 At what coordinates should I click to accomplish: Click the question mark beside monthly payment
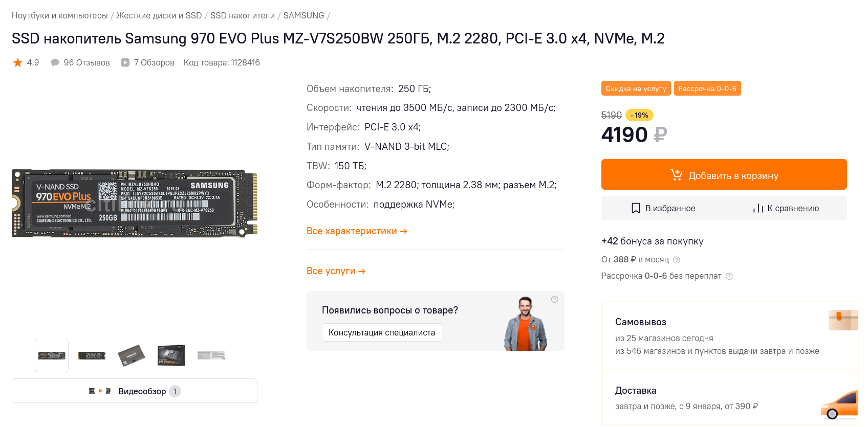(676, 260)
